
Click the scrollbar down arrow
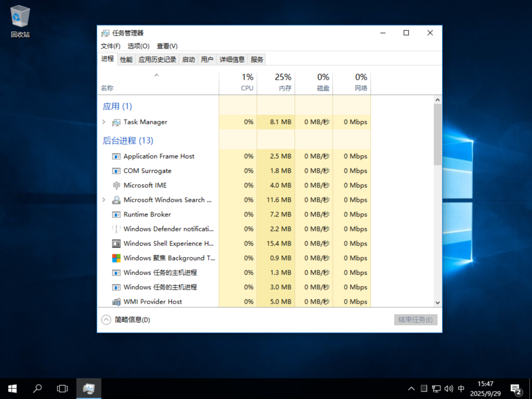coord(437,302)
